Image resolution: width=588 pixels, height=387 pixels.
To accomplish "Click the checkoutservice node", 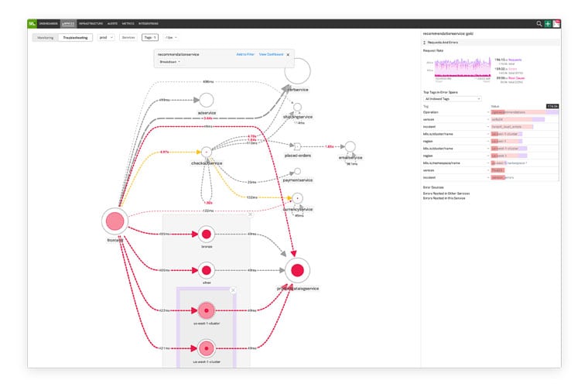I will [x=207, y=152].
